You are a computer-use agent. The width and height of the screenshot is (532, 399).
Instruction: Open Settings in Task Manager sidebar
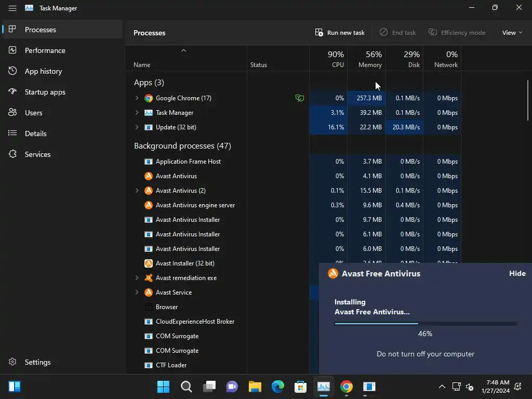click(62, 362)
